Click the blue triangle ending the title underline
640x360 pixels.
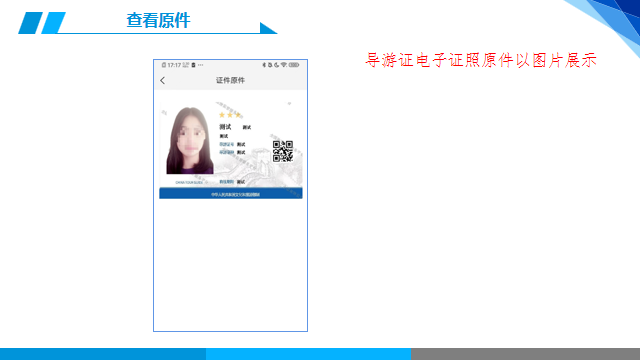(268, 28)
